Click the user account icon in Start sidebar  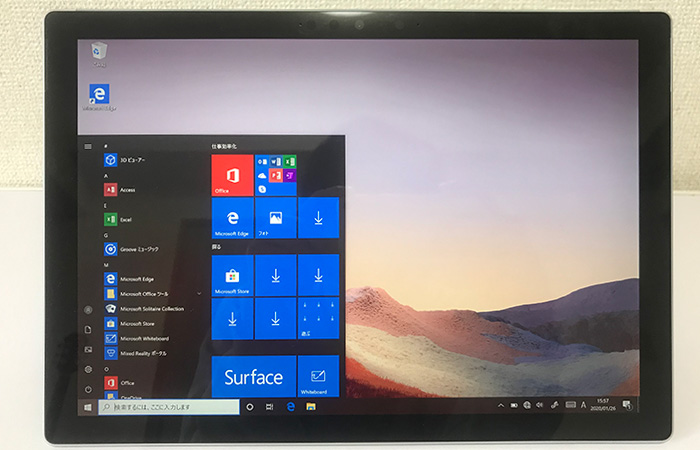coord(88,309)
